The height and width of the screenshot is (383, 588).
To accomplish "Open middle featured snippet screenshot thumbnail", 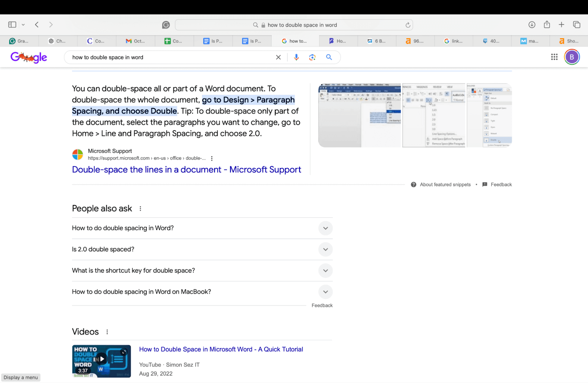I will tap(434, 115).
